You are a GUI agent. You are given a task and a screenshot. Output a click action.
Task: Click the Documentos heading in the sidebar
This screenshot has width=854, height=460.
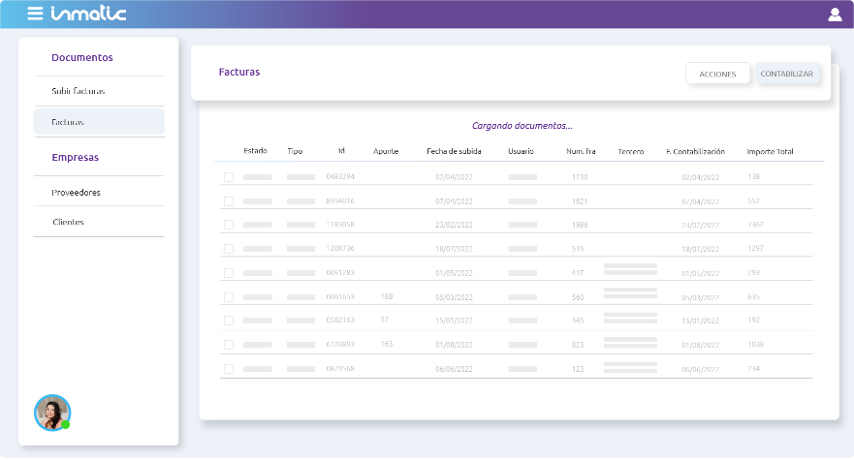82,58
